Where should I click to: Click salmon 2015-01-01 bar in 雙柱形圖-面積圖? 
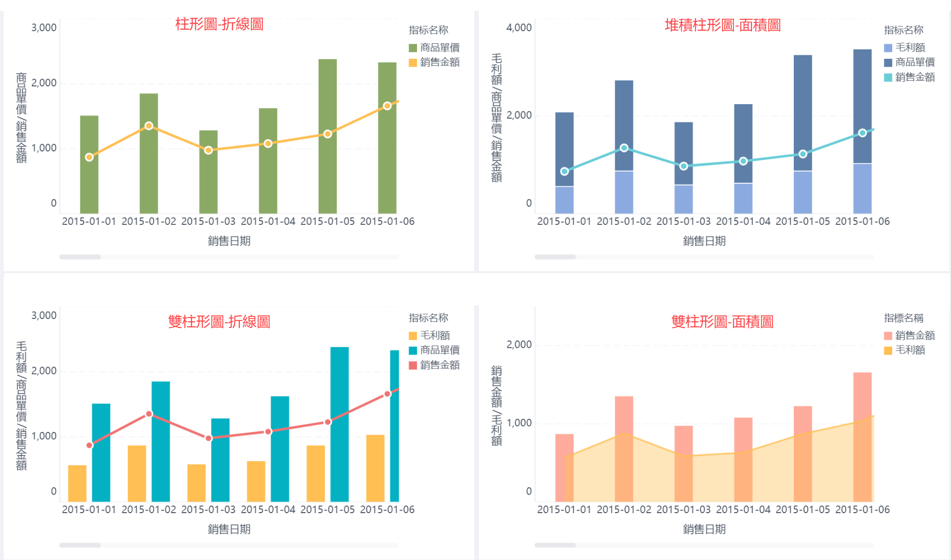564,468
